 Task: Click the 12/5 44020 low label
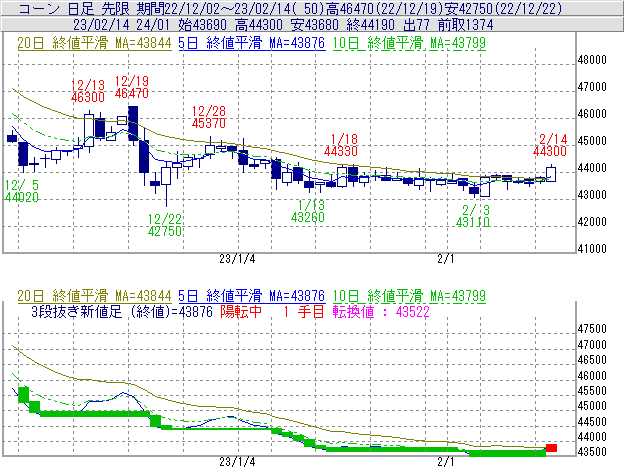pyautogui.click(x=22, y=191)
